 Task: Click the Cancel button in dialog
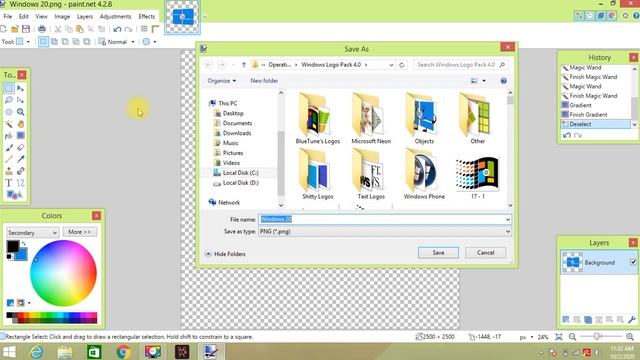(485, 253)
